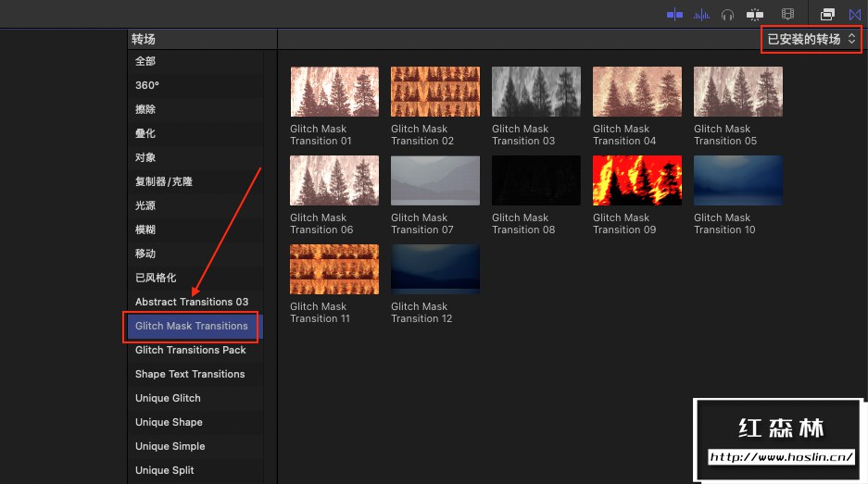The image size is (868, 484).
Task: Select Glitch Mask Transition 10 thumbnail
Action: pos(738,180)
